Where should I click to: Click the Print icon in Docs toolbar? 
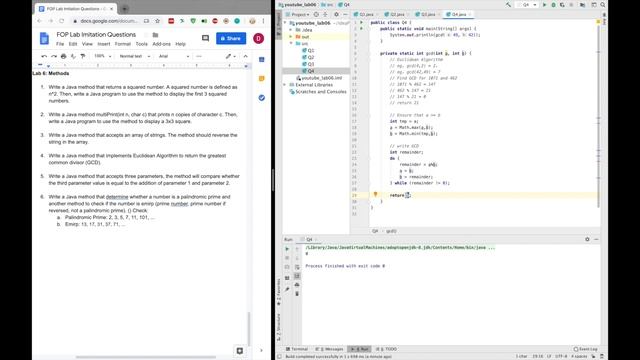click(x=63, y=56)
